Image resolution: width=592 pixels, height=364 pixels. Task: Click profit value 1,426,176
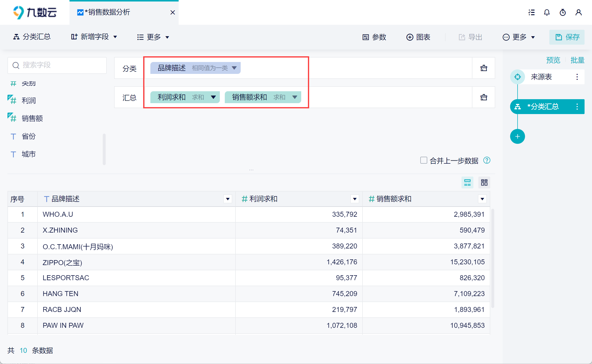pyautogui.click(x=342, y=262)
